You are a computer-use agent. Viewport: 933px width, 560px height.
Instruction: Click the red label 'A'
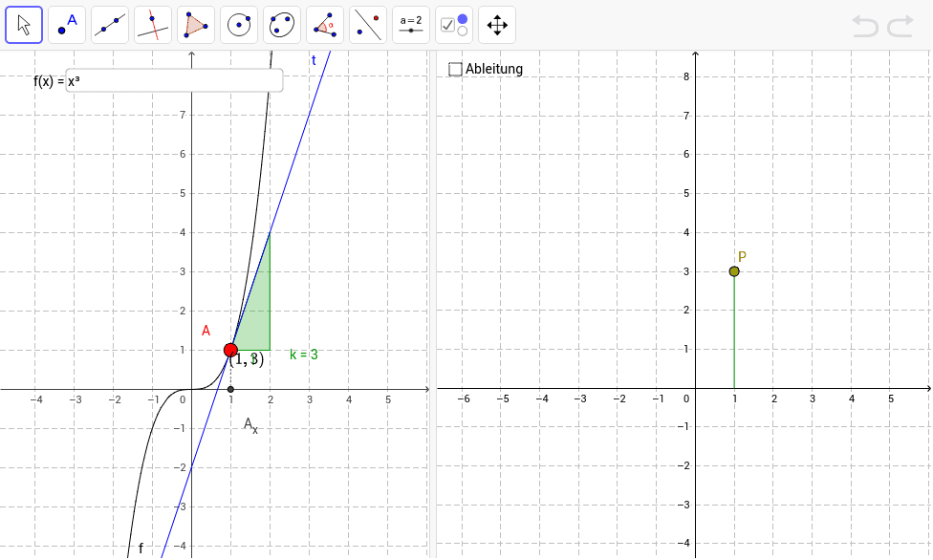point(206,331)
